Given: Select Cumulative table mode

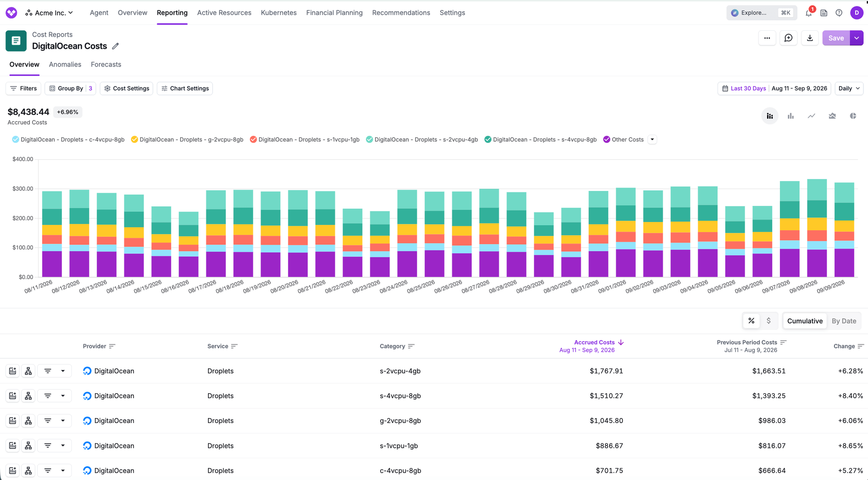Looking at the screenshot, I should point(805,321).
